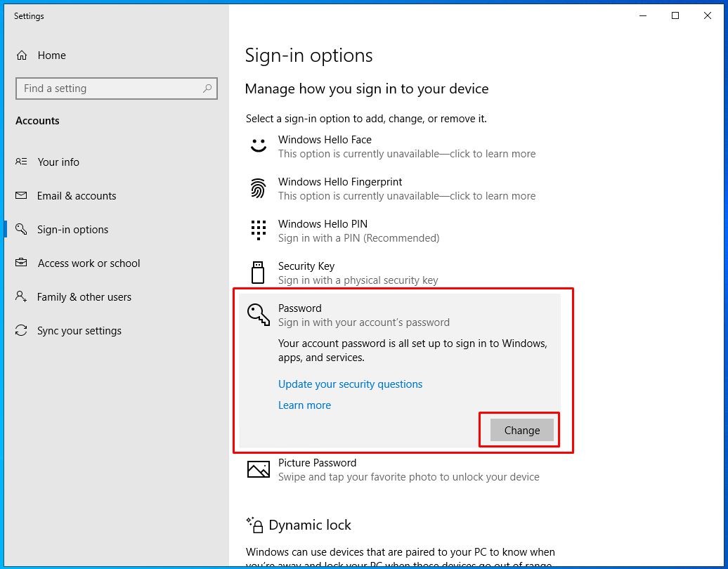Click the Dynamic lock heading
This screenshot has height=569, width=728.
click(x=310, y=525)
